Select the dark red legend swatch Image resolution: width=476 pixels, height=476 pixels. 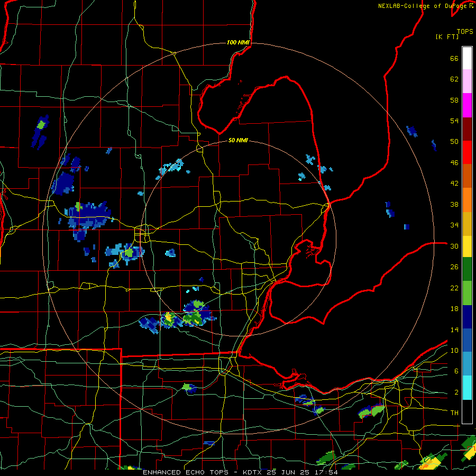point(467,129)
